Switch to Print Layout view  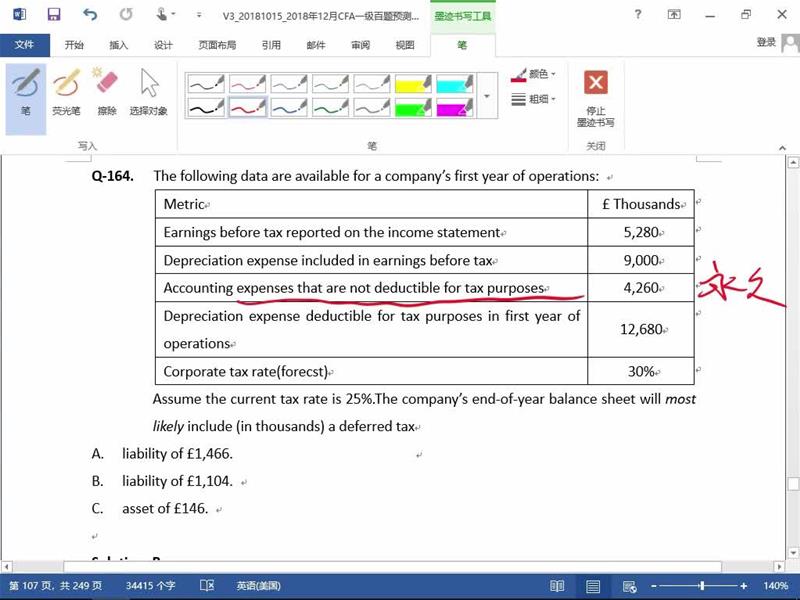click(x=593, y=586)
